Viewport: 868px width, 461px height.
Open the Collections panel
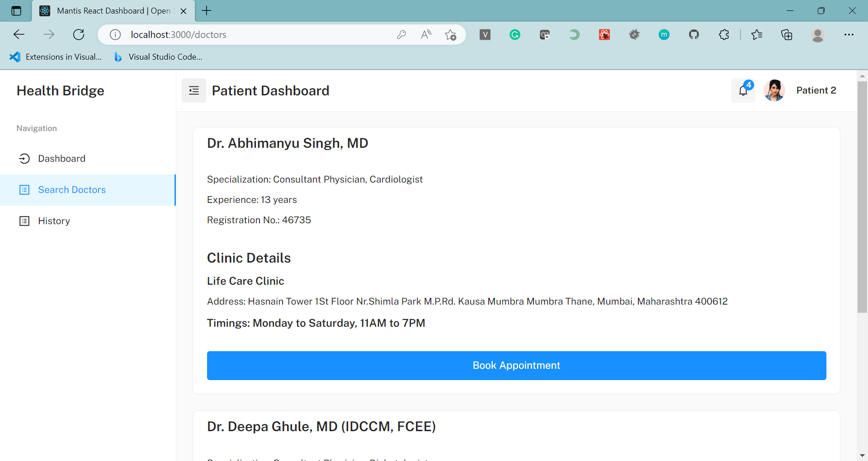pyautogui.click(x=787, y=34)
